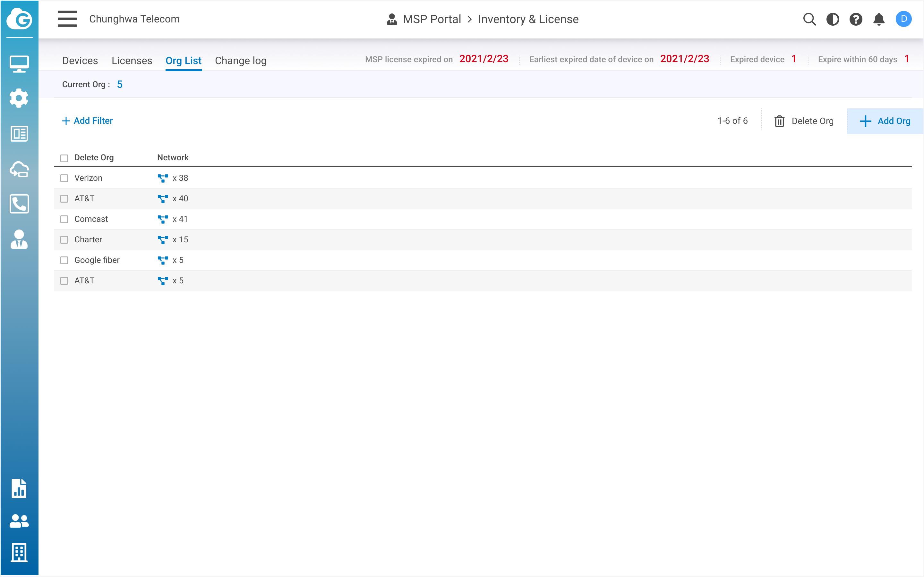Open the Change log tab

(241, 61)
